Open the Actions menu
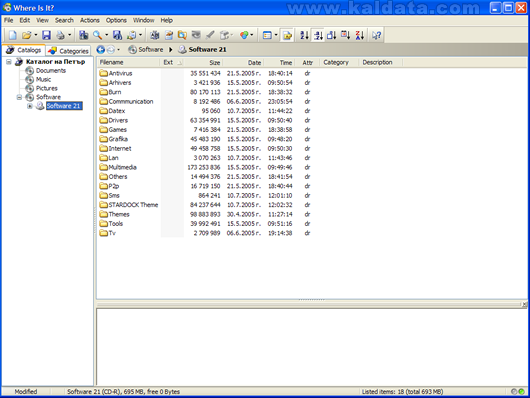This screenshot has height=398, width=530. point(90,20)
